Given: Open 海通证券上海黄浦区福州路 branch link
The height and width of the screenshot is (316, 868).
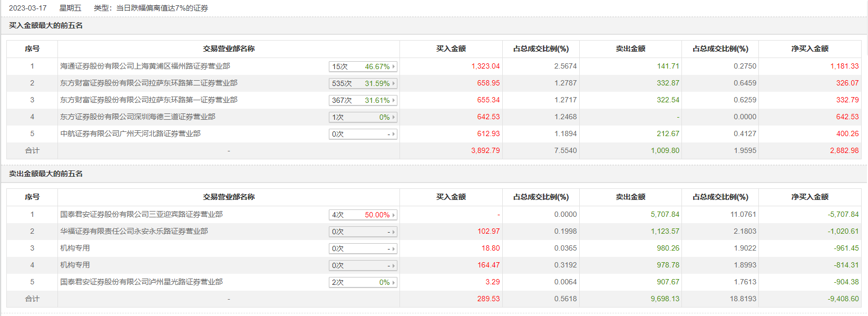Looking at the screenshot, I should pos(145,66).
